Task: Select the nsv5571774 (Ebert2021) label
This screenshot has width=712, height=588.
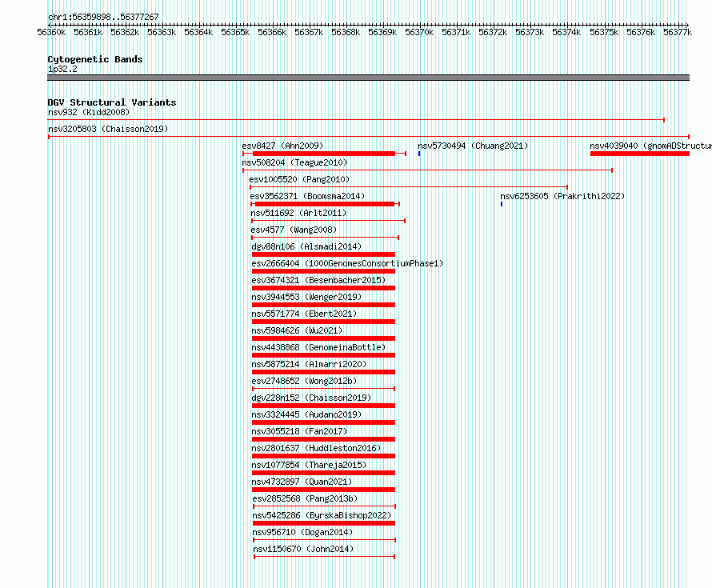Action: point(304,314)
